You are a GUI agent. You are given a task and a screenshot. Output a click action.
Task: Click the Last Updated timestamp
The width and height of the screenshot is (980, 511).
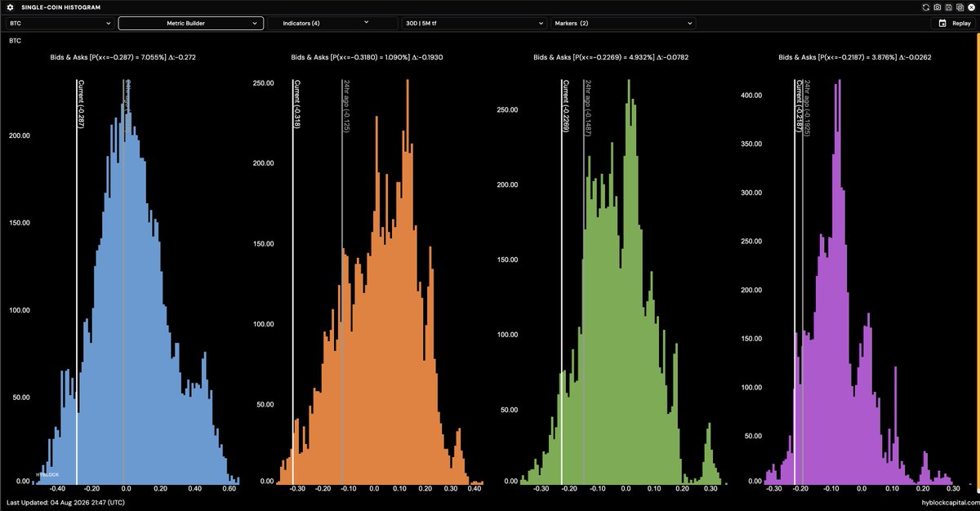pyautogui.click(x=65, y=503)
